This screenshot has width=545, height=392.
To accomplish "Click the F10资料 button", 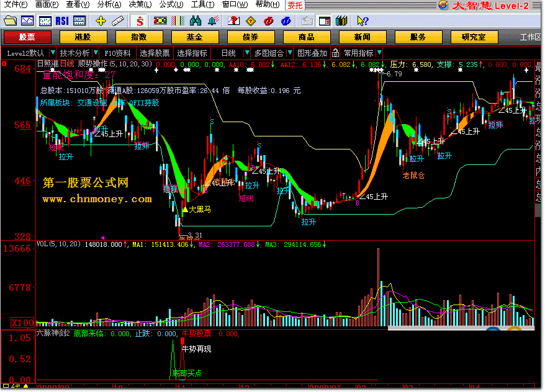I will [x=117, y=53].
